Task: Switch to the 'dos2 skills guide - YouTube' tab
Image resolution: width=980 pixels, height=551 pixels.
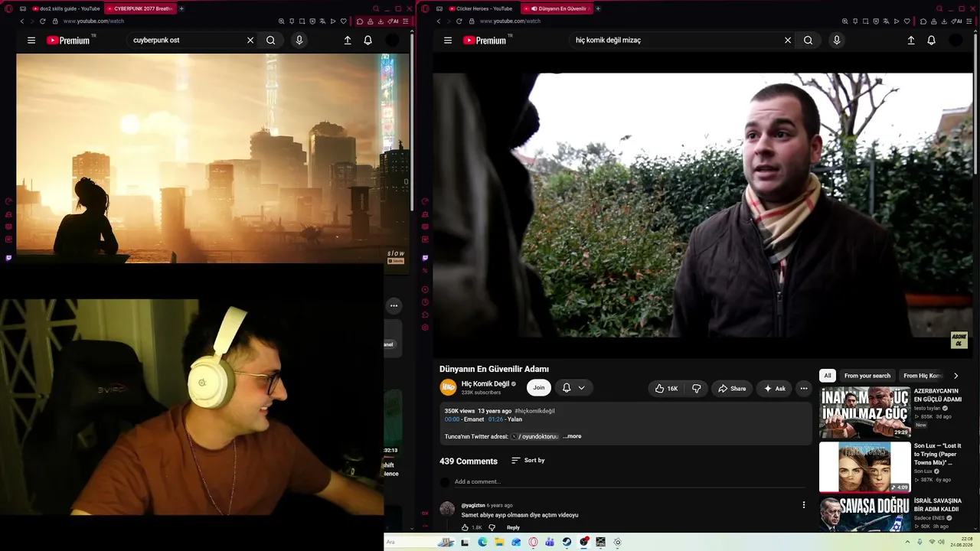Action: point(66,8)
